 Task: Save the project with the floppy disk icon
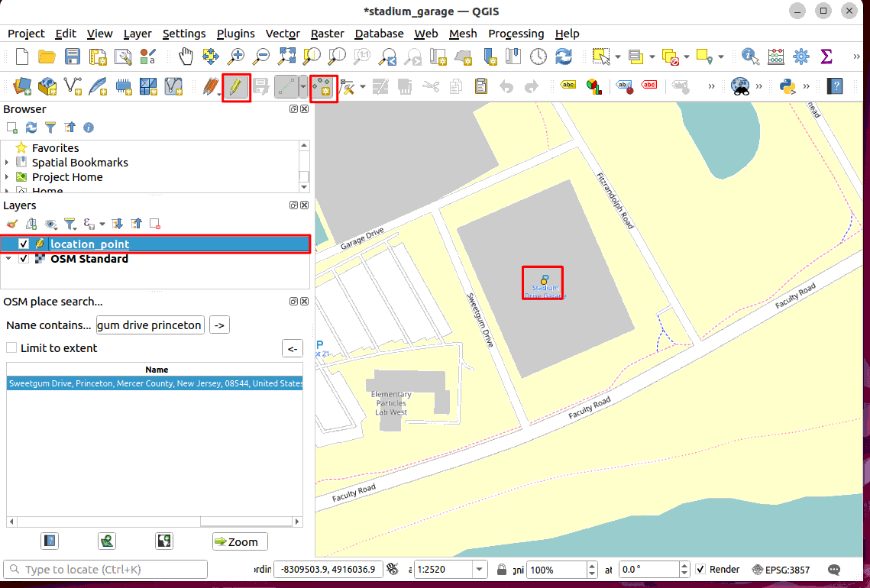(73, 57)
